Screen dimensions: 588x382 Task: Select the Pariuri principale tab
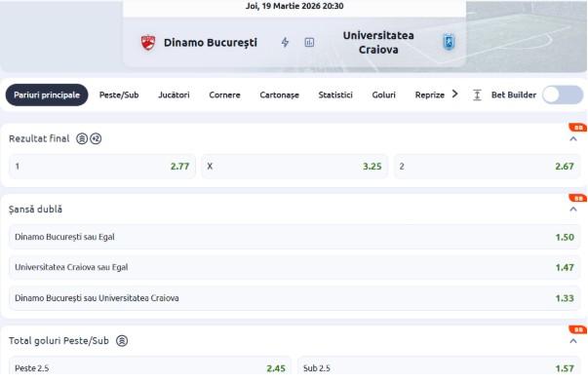(x=47, y=95)
